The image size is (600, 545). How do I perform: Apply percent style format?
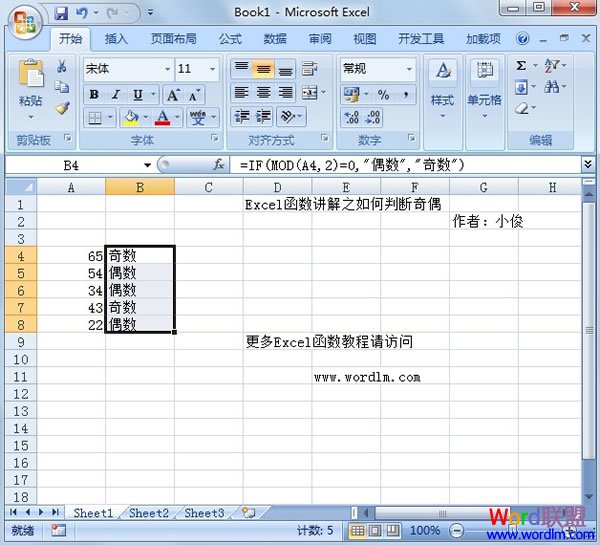383,95
